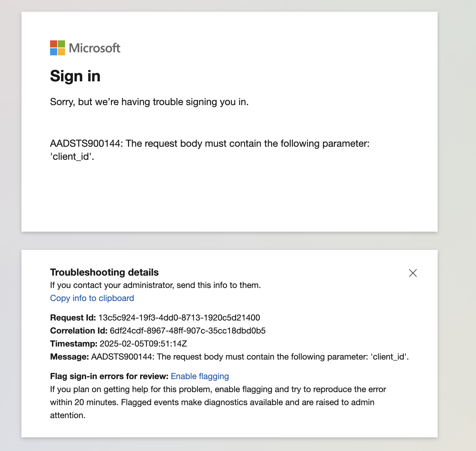Click the Microsoft wordmark text

click(95, 48)
